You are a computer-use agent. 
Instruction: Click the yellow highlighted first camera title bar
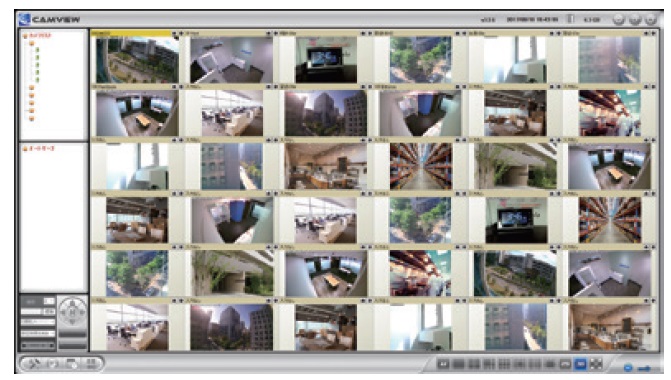click(131, 33)
